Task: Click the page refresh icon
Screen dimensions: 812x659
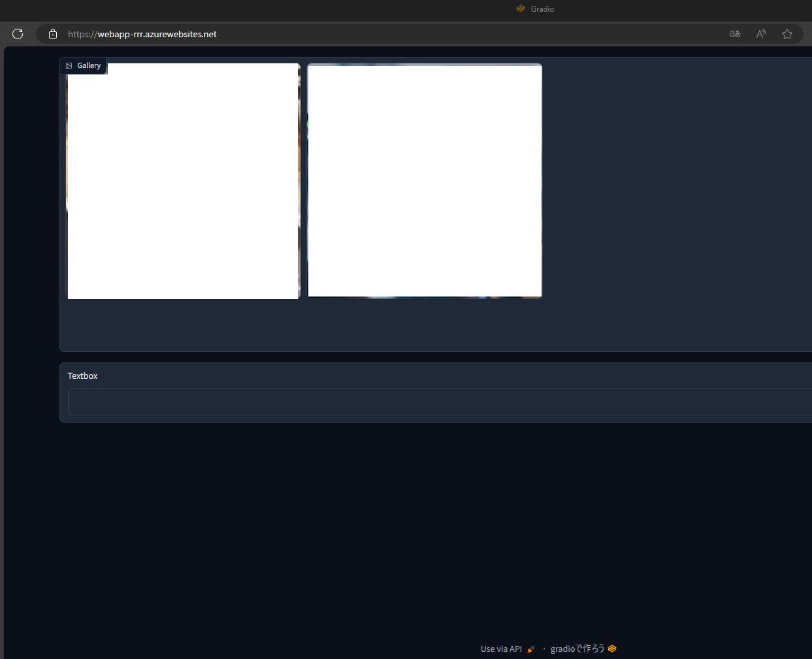Action: [x=18, y=33]
